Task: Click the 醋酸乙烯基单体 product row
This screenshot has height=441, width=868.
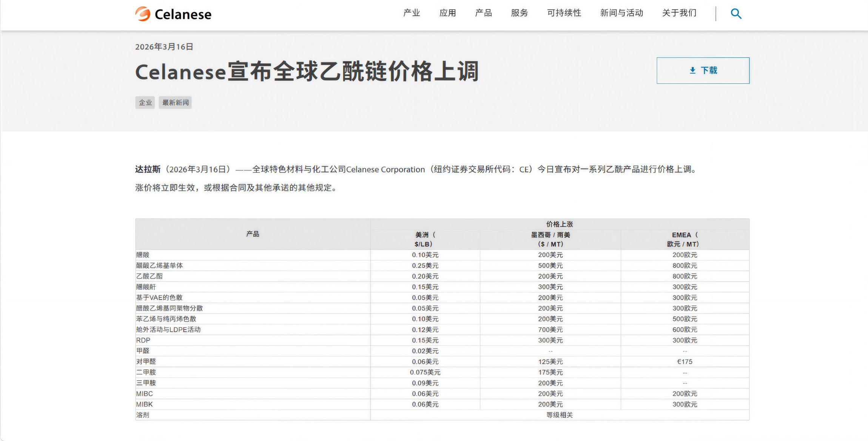Action: pyautogui.click(x=159, y=266)
